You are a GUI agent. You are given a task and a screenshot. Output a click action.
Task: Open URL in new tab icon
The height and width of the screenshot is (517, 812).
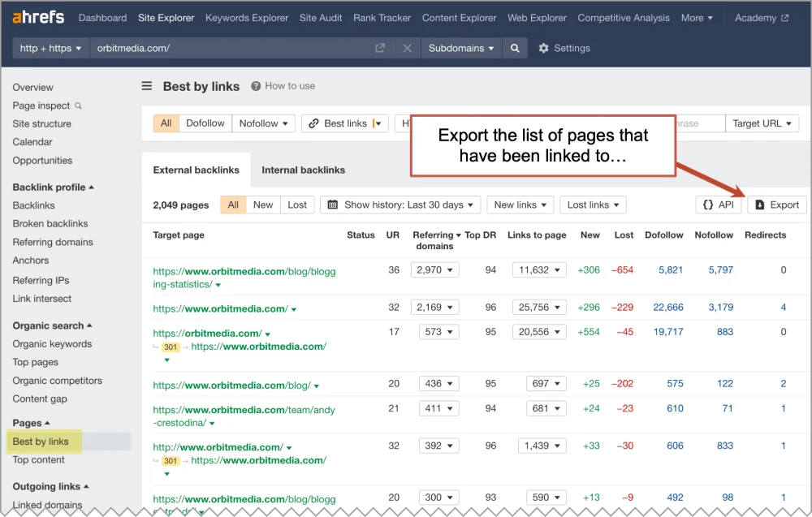tap(380, 48)
